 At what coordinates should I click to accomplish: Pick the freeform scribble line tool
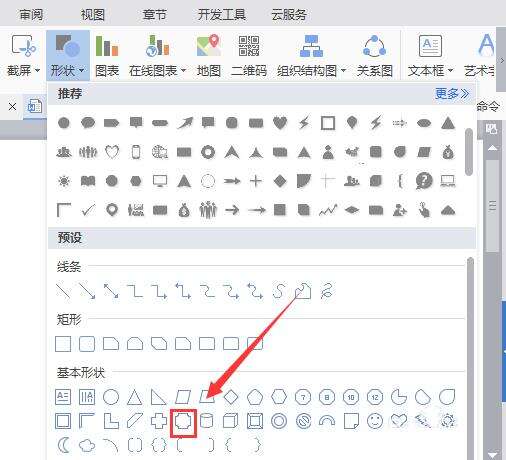click(x=327, y=291)
